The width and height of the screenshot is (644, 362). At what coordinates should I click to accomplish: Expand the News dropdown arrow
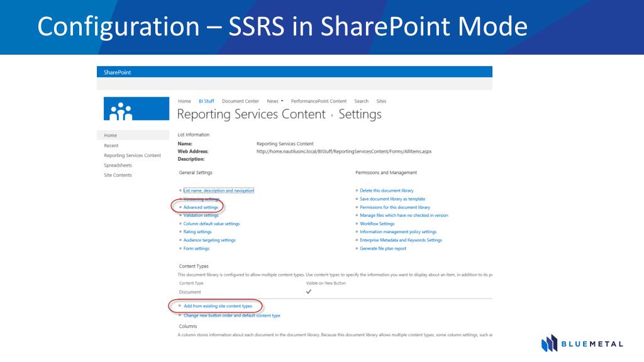click(x=282, y=101)
